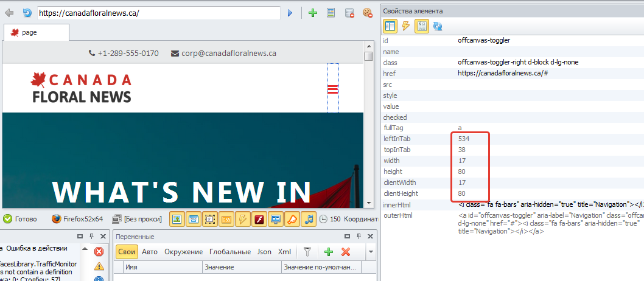644x281 pixels.
Task: Click the id value offcanvas-toggler
Action: click(x=485, y=40)
